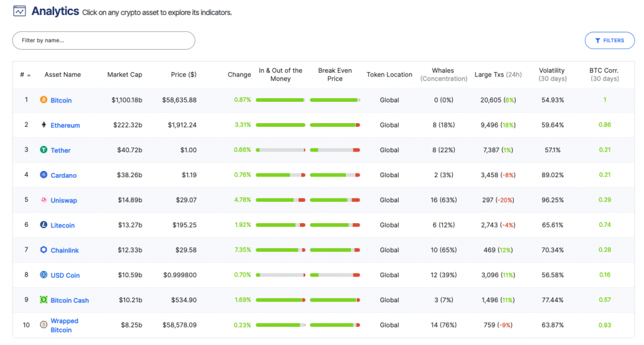The width and height of the screenshot is (644, 345).
Task: Click Bitcoin Cash price $534.90
Action: tap(184, 300)
